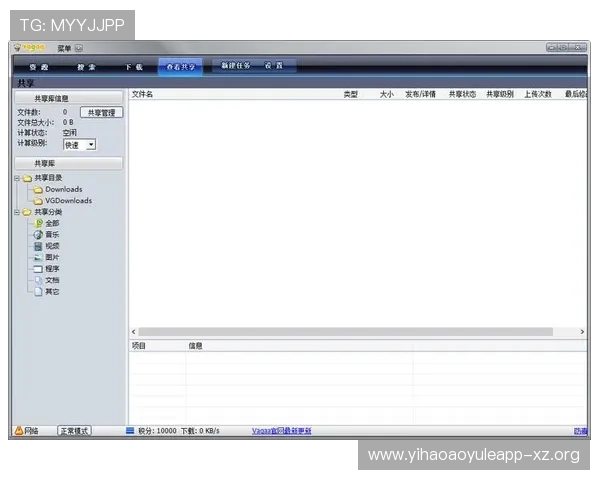Open 设置 from the toolbar

(x=274, y=65)
